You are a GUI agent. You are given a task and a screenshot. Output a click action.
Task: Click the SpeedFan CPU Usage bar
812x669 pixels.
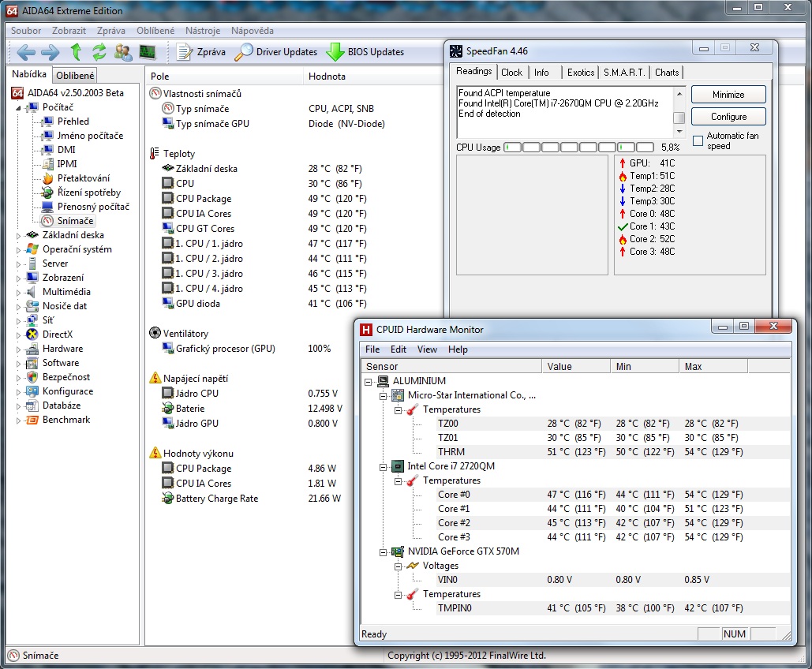click(x=578, y=148)
